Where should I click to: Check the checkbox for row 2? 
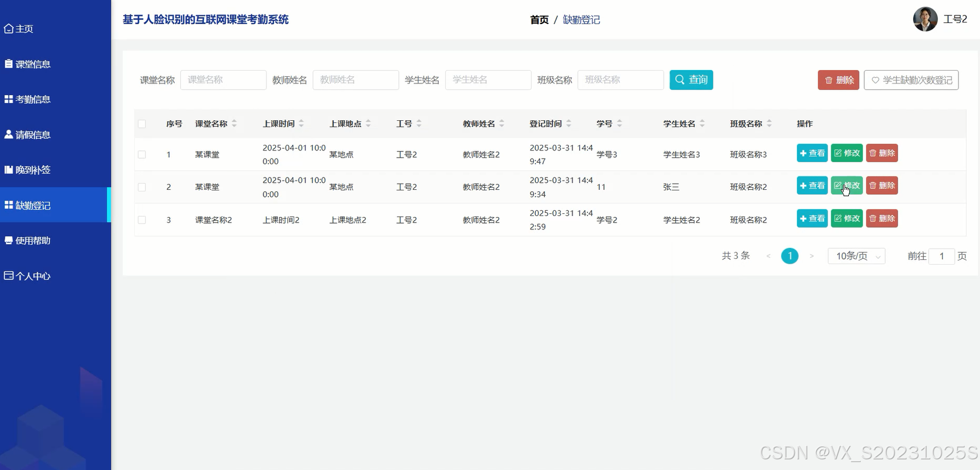(142, 187)
